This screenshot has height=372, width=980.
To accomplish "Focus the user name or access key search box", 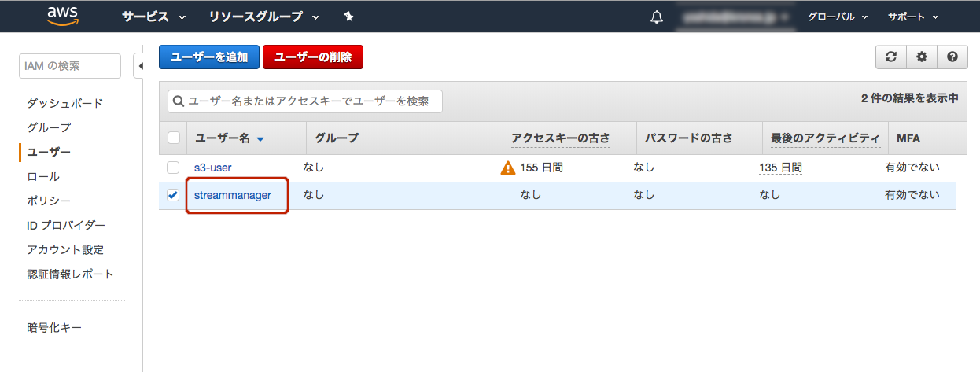I will click(x=305, y=101).
